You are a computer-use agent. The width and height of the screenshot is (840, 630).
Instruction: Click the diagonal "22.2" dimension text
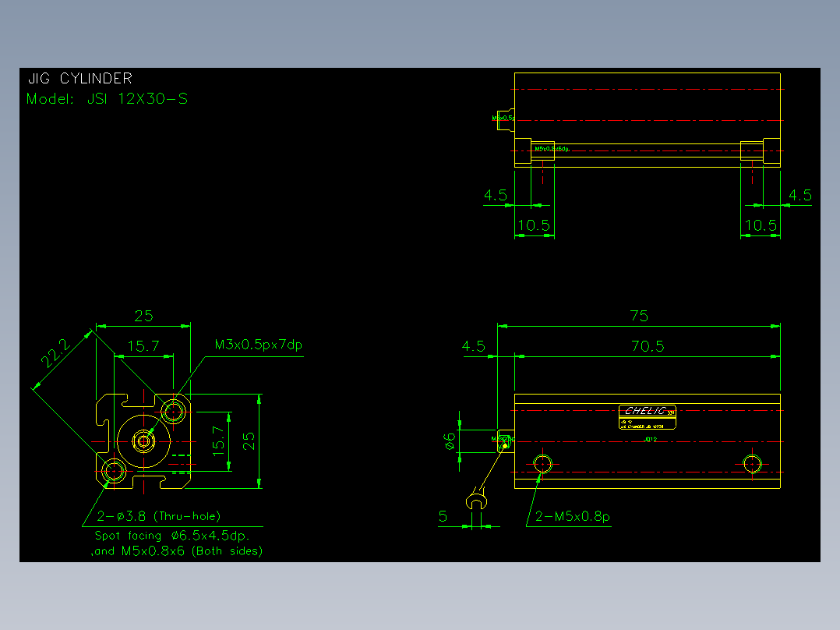56,352
